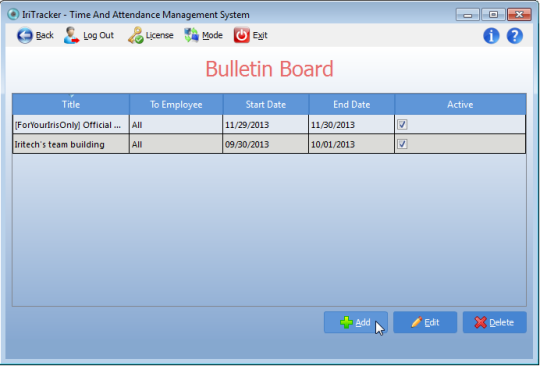Edit the selected bulletin
540x366 pixels.
point(425,322)
